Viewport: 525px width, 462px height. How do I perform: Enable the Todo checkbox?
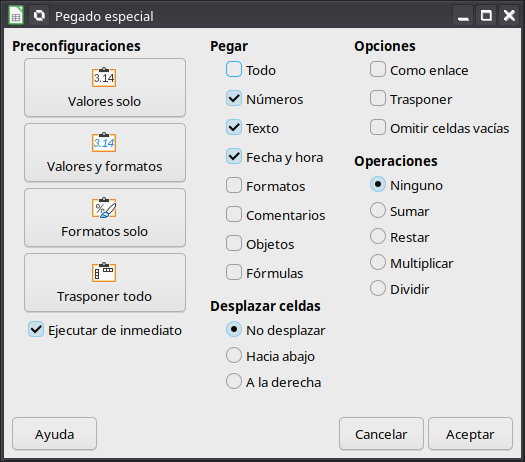[234, 69]
